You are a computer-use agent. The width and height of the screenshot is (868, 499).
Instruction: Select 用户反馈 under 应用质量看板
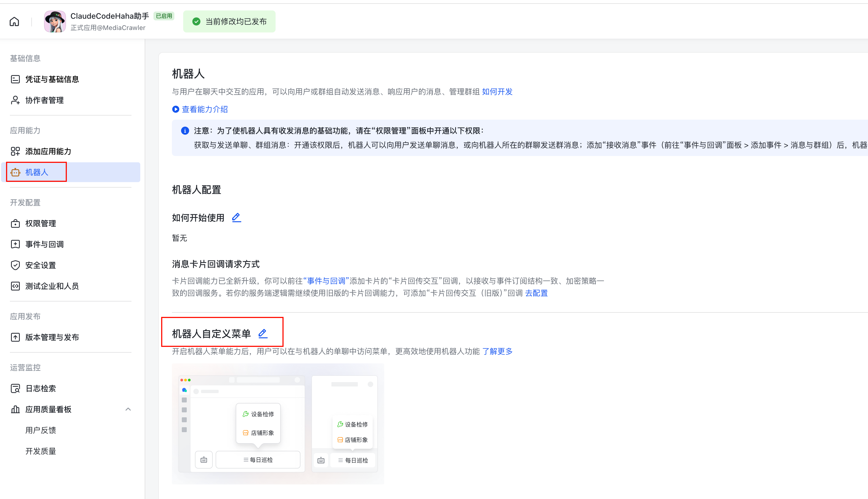41,430
